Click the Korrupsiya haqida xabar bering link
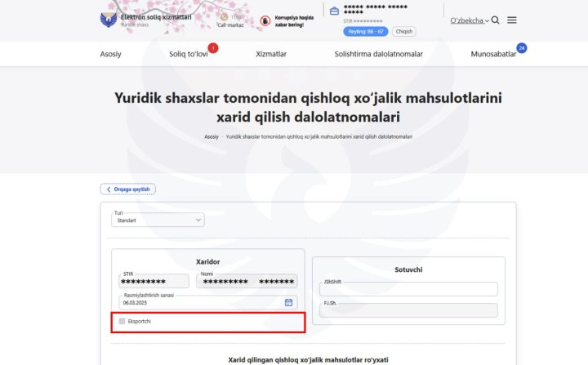Viewport: 588px width, 365px height. 294,21
